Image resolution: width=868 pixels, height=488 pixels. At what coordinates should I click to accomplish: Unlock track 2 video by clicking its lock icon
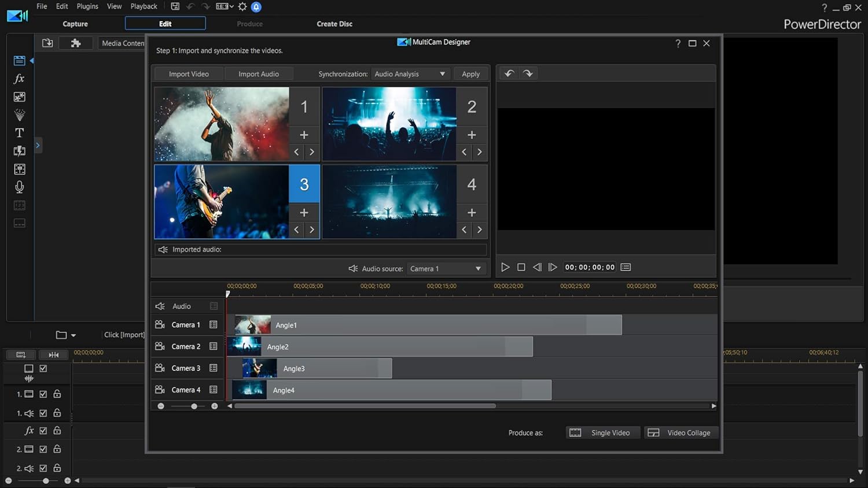57,449
